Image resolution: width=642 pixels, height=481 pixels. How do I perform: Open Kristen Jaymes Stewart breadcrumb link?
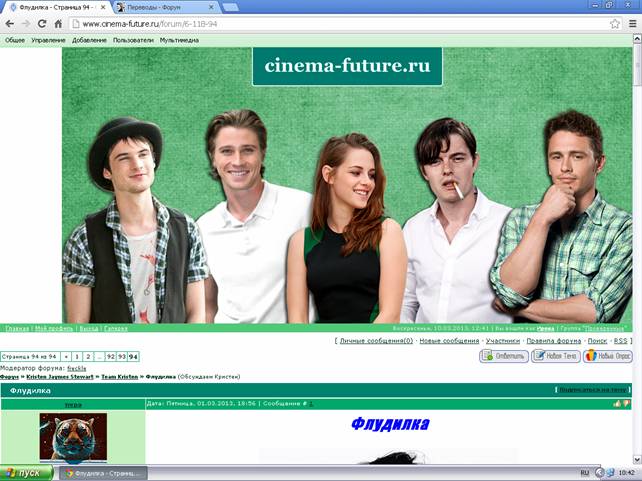(x=60, y=377)
